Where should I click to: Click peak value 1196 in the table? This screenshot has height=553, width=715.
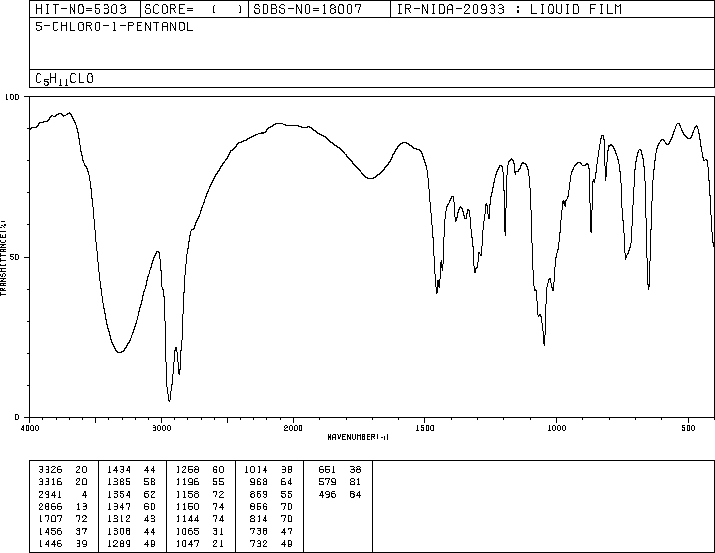(x=188, y=482)
